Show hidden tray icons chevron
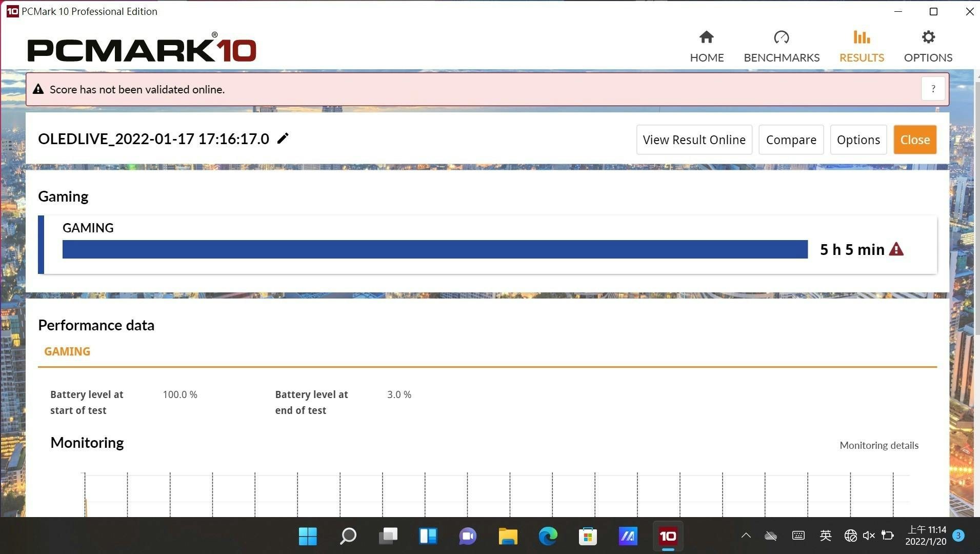Screen dimensions: 980x554 click(x=746, y=536)
